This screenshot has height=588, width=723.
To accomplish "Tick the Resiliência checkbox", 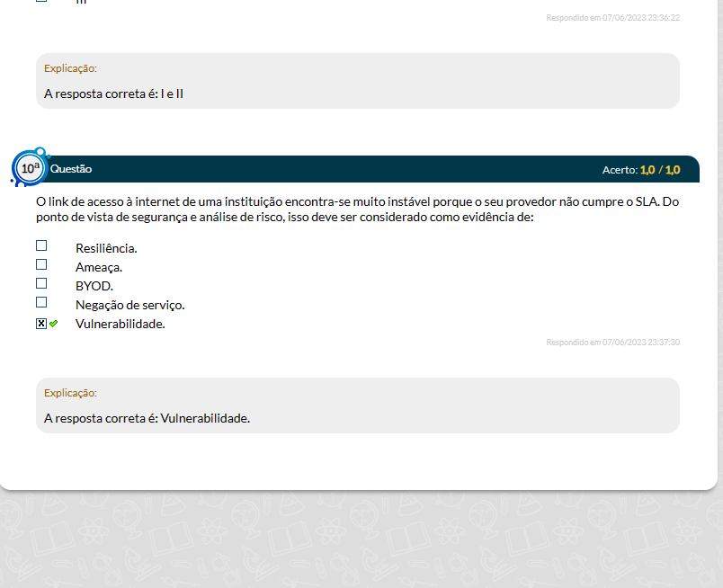I will (x=41, y=245).
